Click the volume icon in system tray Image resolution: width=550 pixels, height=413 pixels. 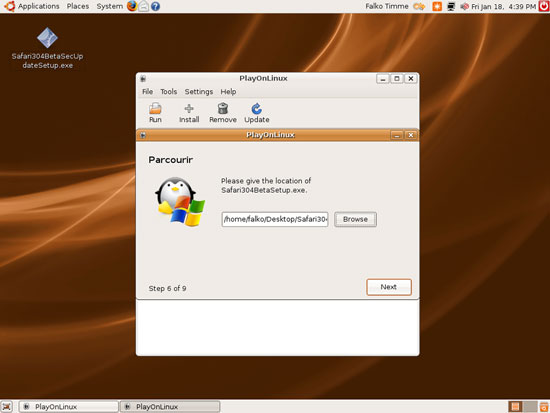tap(464, 6)
